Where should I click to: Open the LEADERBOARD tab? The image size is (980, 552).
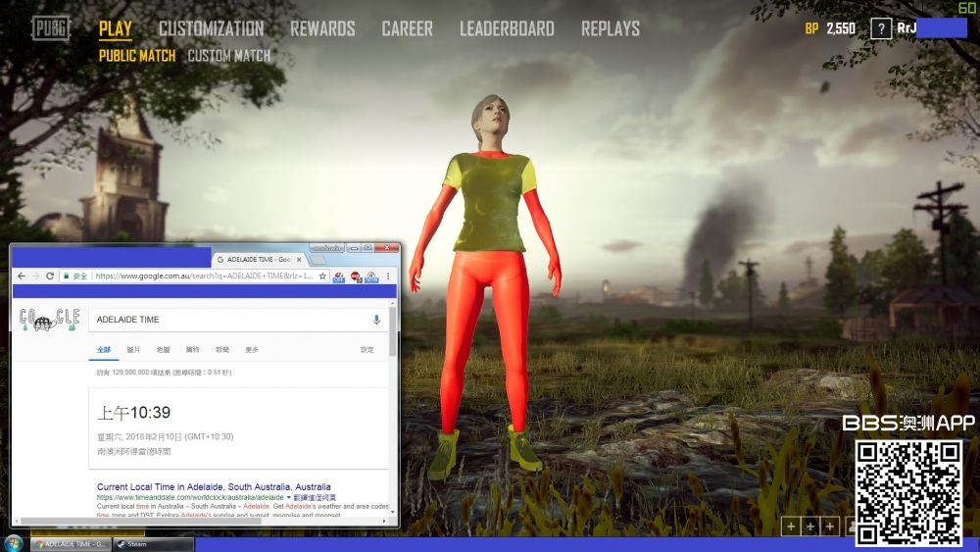[x=507, y=28]
